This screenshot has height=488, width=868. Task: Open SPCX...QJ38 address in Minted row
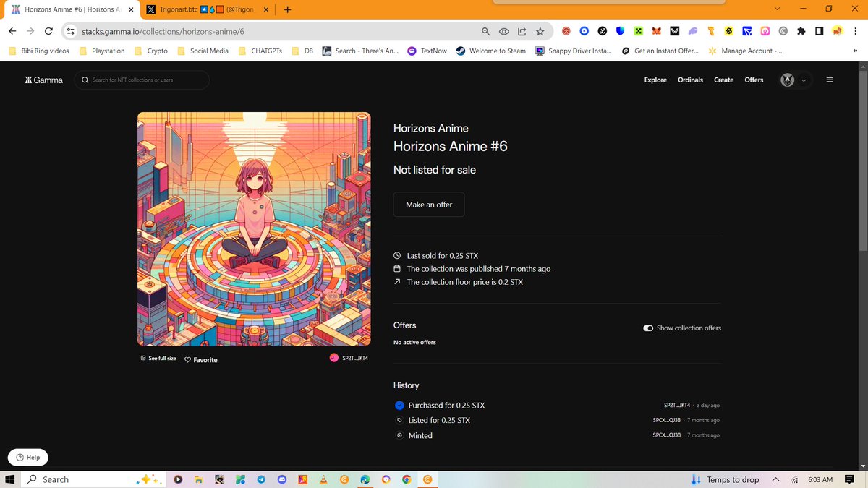point(666,435)
